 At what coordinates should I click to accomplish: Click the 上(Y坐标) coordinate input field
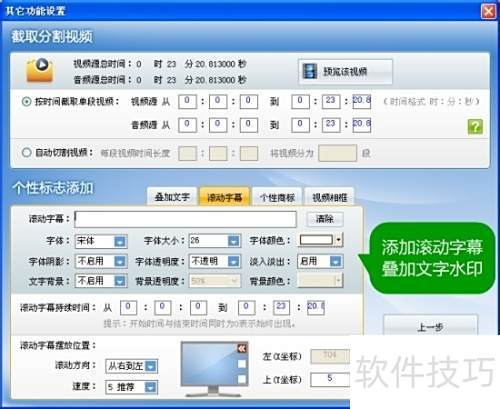pyautogui.click(x=330, y=379)
